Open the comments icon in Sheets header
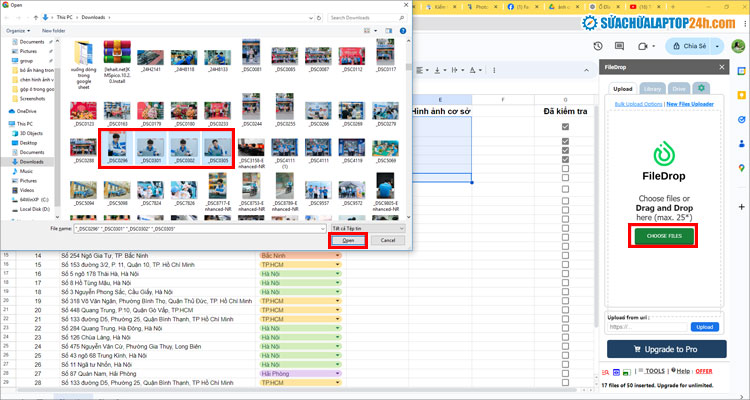The image size is (750, 400). (x=619, y=46)
